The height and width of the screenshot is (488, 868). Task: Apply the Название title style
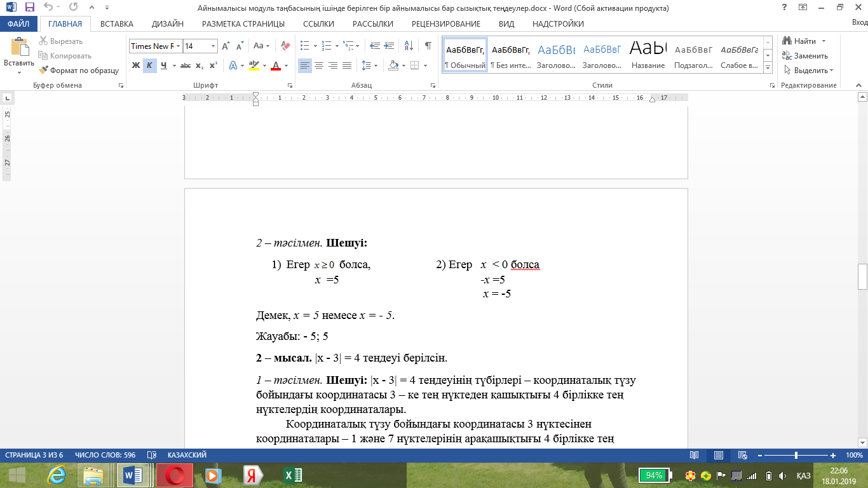coord(648,55)
